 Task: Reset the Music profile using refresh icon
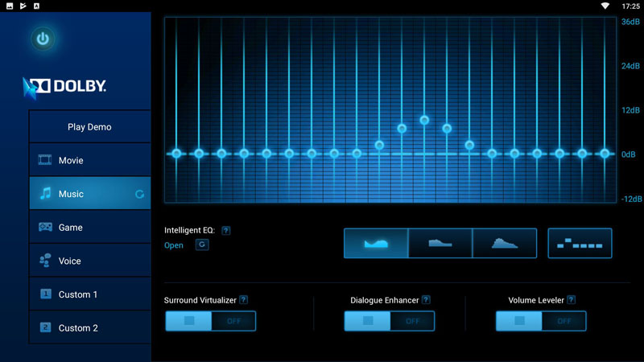pyautogui.click(x=140, y=194)
